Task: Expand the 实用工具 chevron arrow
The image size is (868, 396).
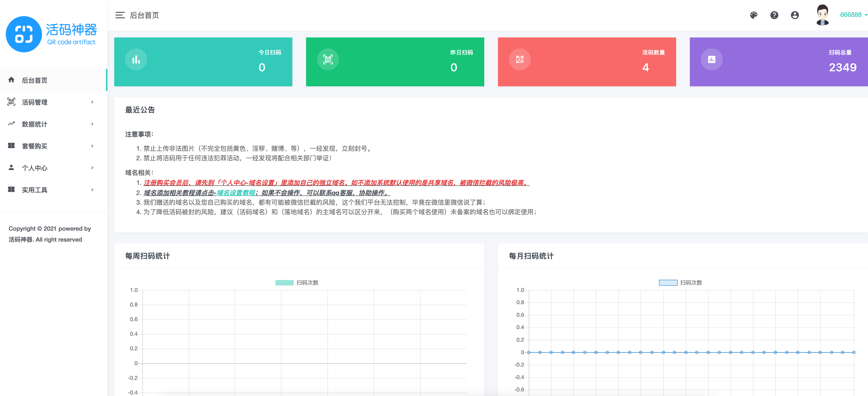Action: click(92, 190)
